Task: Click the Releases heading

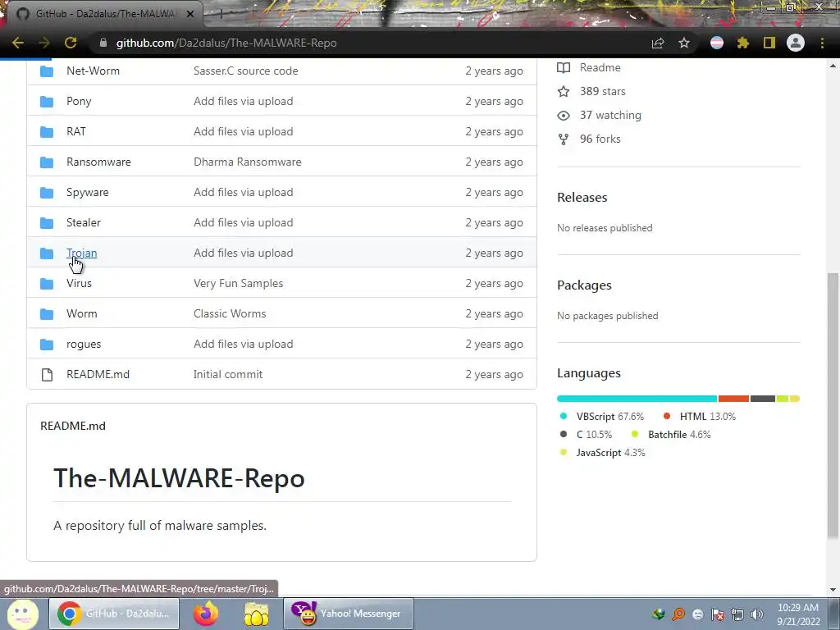Action: coord(582,198)
